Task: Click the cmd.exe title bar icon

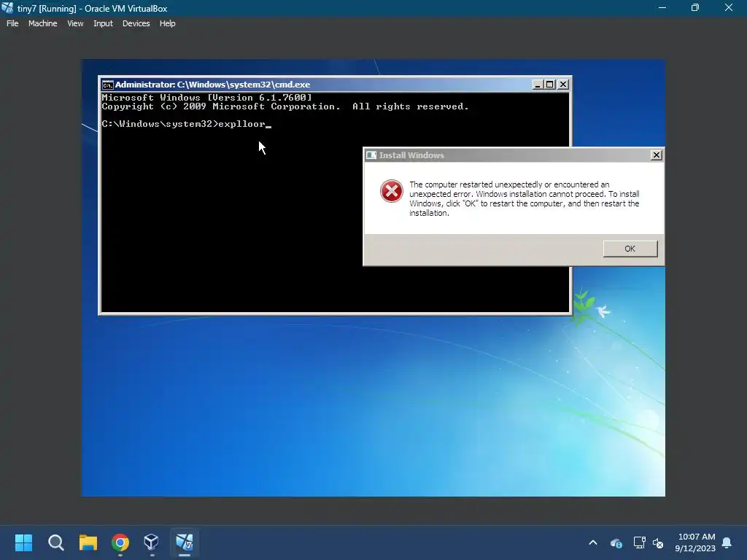Action: [x=108, y=85]
